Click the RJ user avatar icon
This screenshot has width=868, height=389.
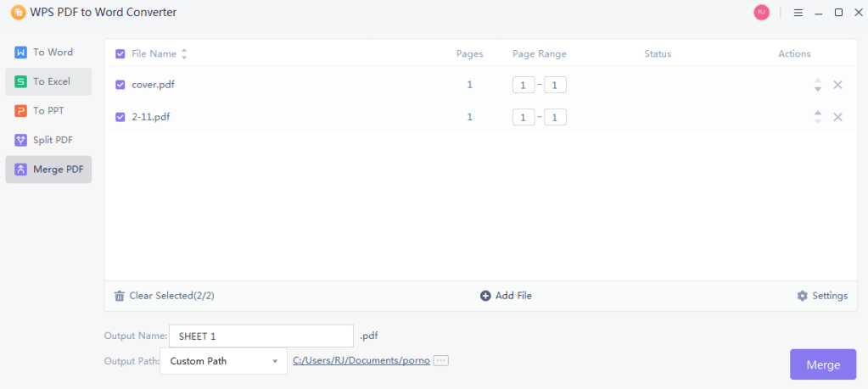761,13
